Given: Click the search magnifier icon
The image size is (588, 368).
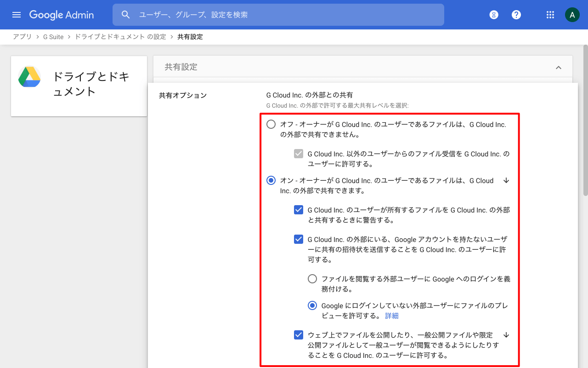Looking at the screenshot, I should coord(126,15).
